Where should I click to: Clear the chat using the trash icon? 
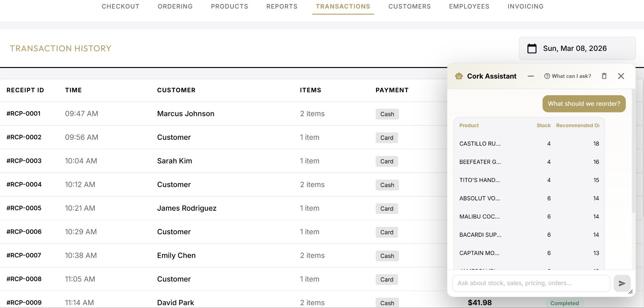click(x=604, y=76)
